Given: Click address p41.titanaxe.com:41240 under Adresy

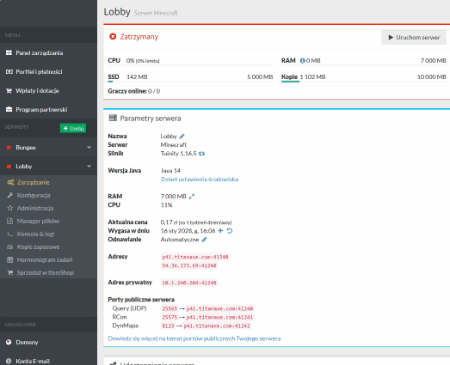Looking at the screenshot, I should (195, 257).
